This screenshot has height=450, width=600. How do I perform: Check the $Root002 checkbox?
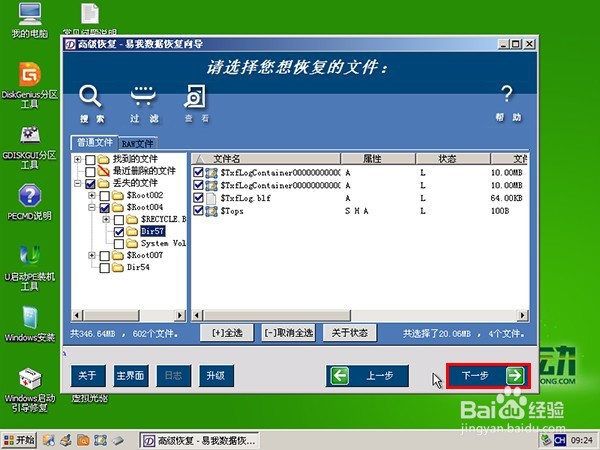[x=104, y=196]
